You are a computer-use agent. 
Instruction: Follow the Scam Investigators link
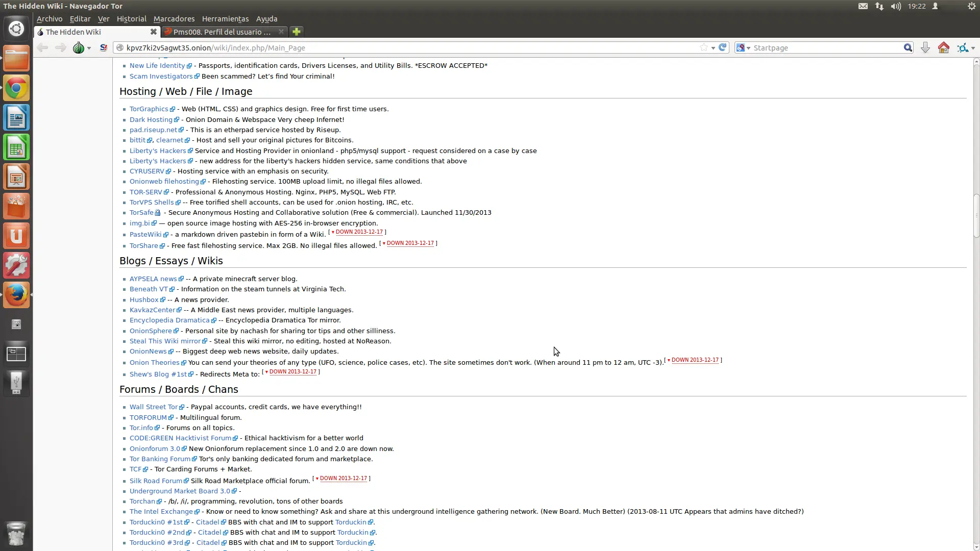coord(161,77)
